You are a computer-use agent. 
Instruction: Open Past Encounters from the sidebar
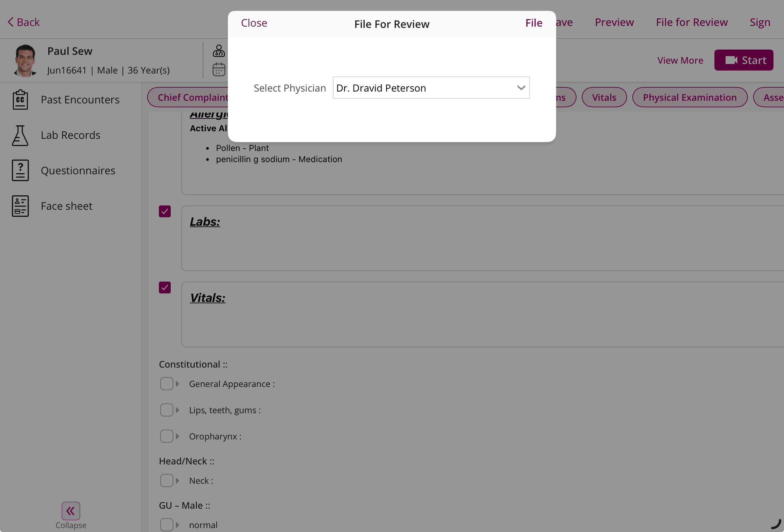(x=80, y=99)
